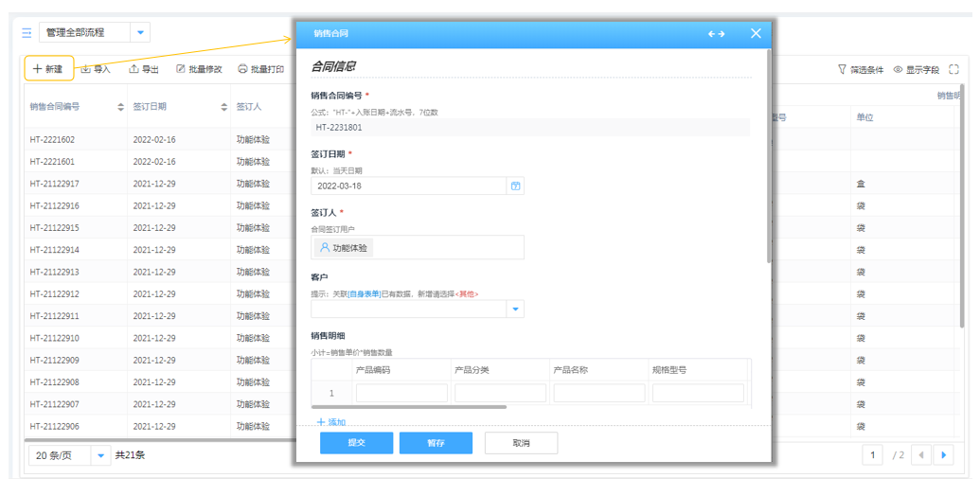Click the 暂存 save draft button
The height and width of the screenshot is (496, 980).
(x=436, y=443)
